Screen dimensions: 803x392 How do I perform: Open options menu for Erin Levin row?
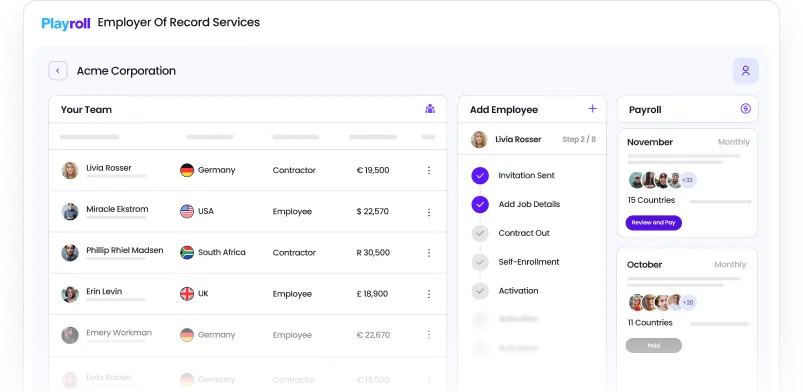click(x=429, y=294)
